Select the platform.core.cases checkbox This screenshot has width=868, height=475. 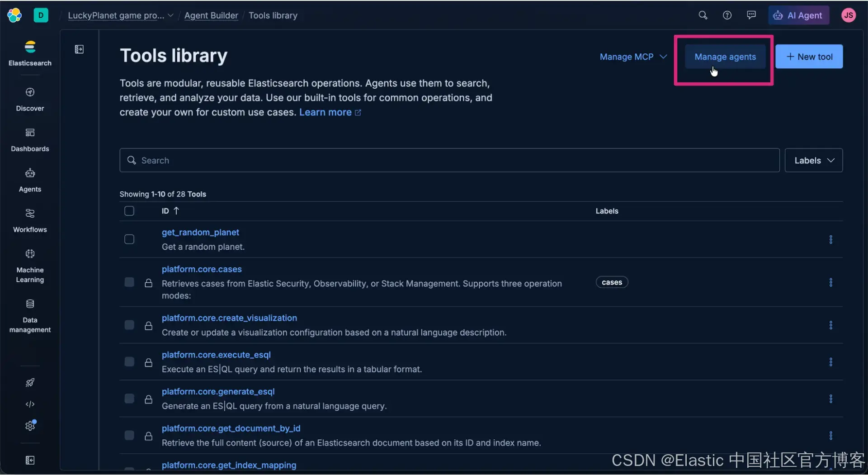129,283
